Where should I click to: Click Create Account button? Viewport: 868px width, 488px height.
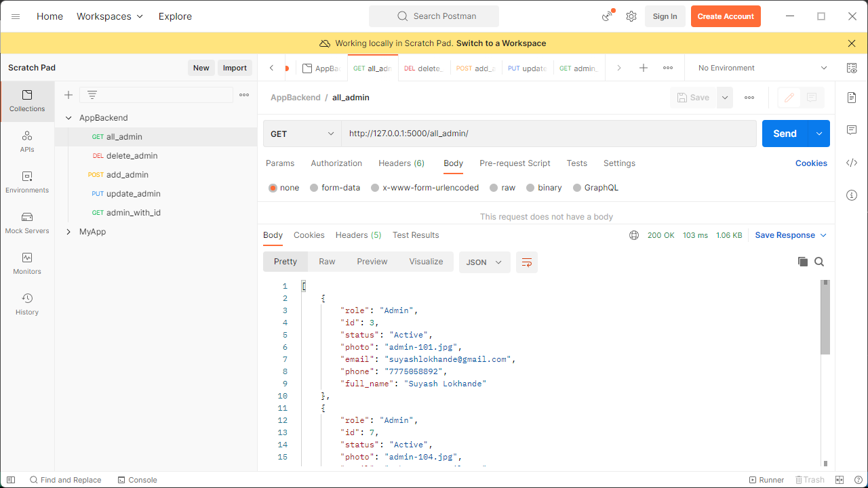[x=726, y=16]
